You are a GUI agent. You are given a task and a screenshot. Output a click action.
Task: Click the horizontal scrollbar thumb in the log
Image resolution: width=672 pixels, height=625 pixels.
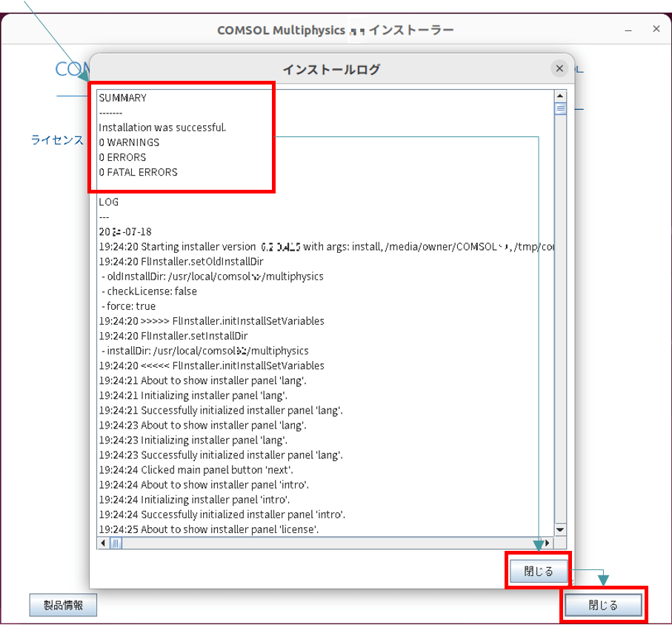116,543
